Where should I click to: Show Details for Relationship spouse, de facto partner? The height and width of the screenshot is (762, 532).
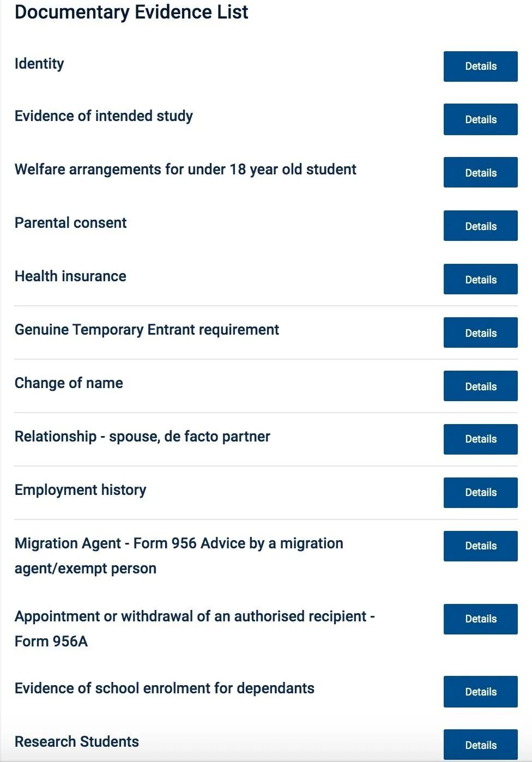tap(480, 439)
